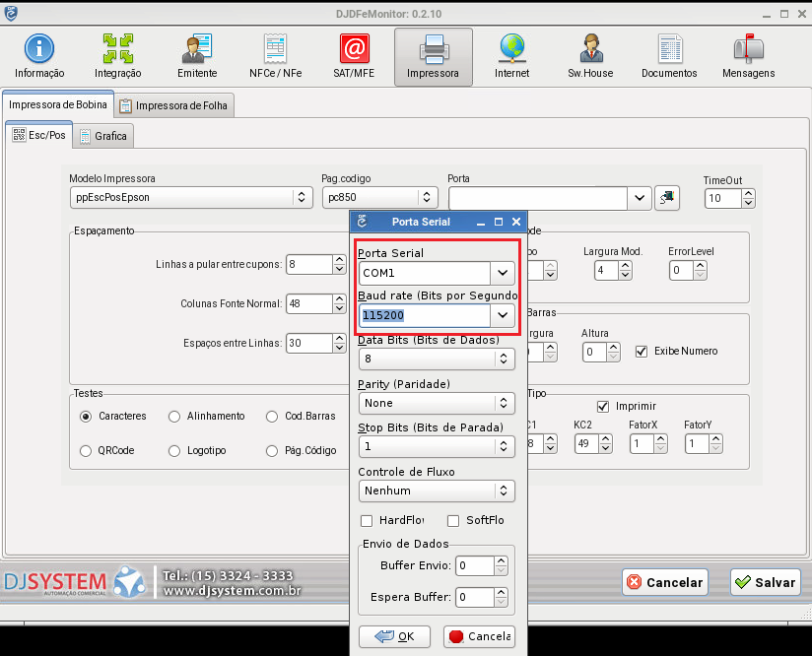812x656 pixels.
Task: Open the SAT/MFE section
Action: point(354,56)
